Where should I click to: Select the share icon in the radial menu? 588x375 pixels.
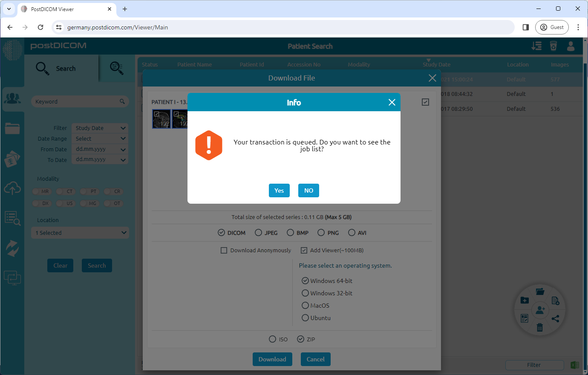tap(556, 318)
